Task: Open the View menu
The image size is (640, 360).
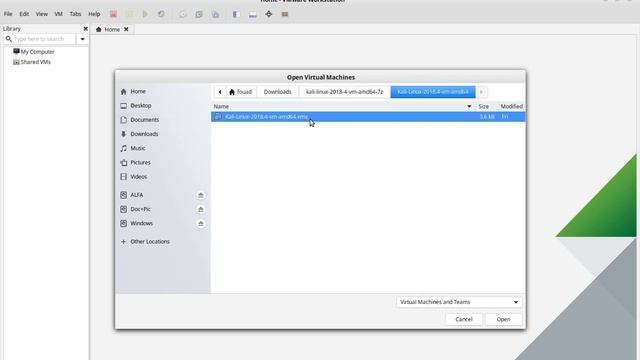Action: coord(41,14)
